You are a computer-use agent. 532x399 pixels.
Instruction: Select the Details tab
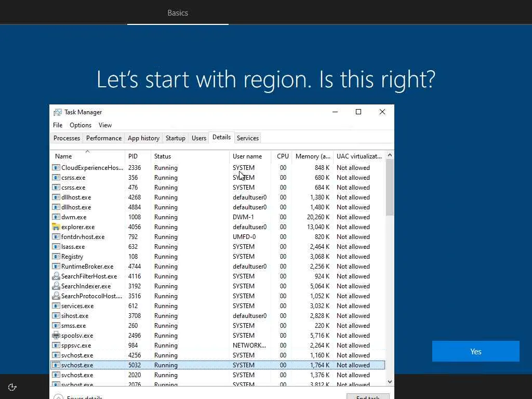tap(221, 137)
